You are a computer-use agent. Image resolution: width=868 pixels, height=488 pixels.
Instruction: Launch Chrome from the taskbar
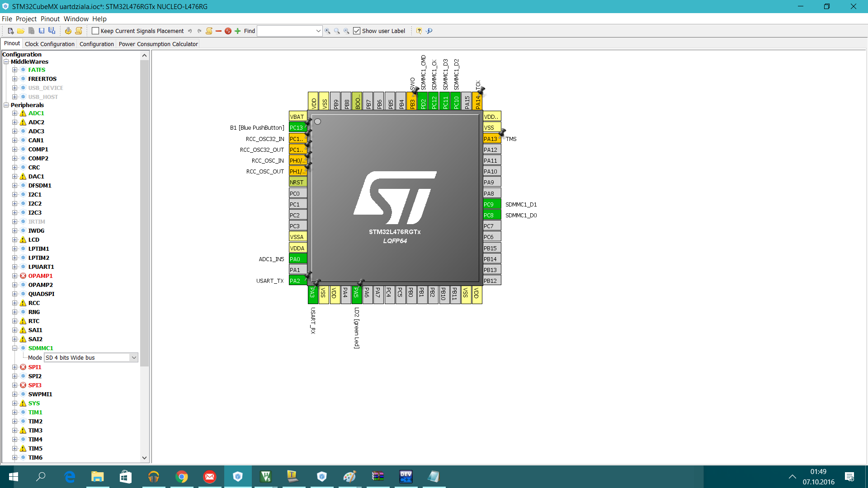click(182, 477)
